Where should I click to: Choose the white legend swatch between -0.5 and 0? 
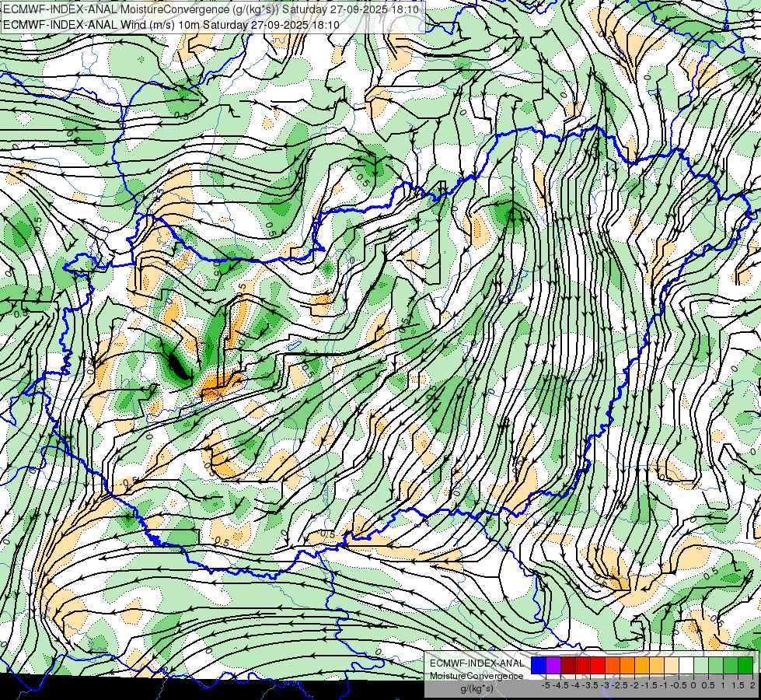point(686,665)
